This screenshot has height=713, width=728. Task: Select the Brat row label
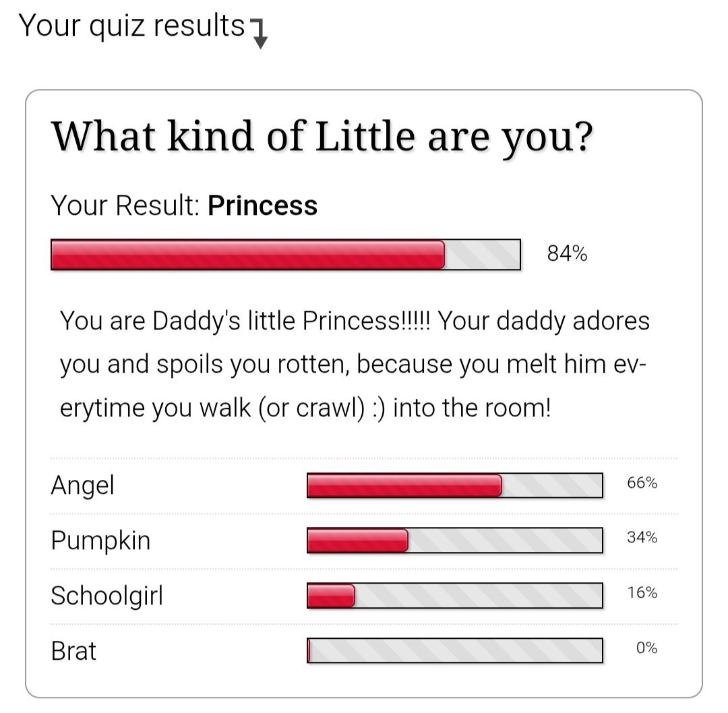(x=73, y=651)
